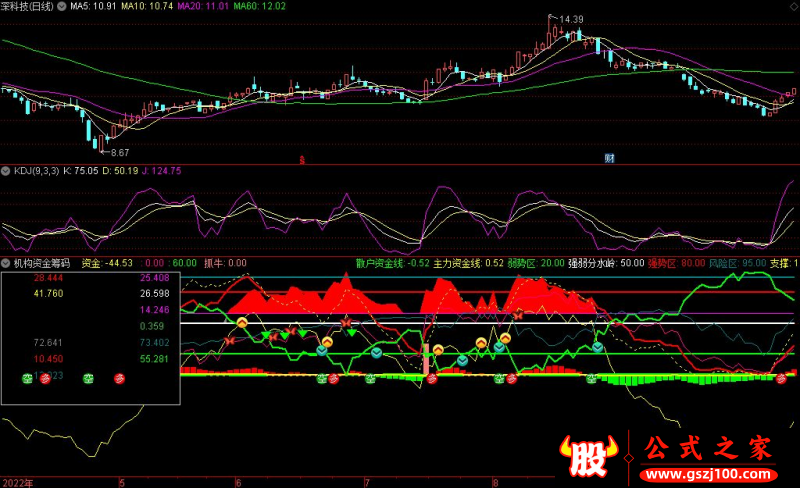Click the 8.67 low price marker
The height and width of the screenshot is (488, 800).
point(118,152)
